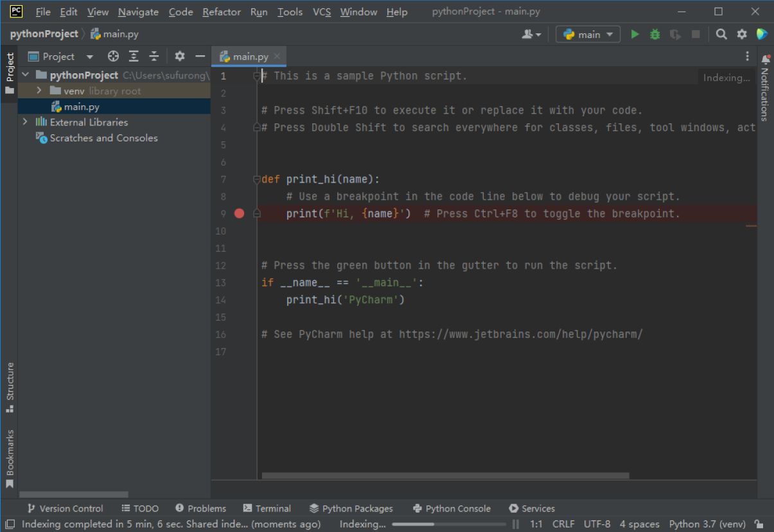Click the Select Opened File target icon
Viewport: 774px width, 532px height.
pyautogui.click(x=113, y=57)
